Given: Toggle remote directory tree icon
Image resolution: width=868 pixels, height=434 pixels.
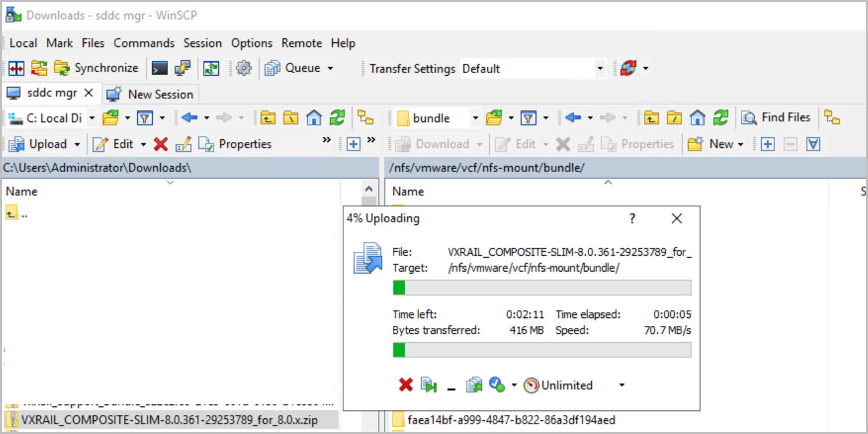Looking at the screenshot, I should point(833,118).
